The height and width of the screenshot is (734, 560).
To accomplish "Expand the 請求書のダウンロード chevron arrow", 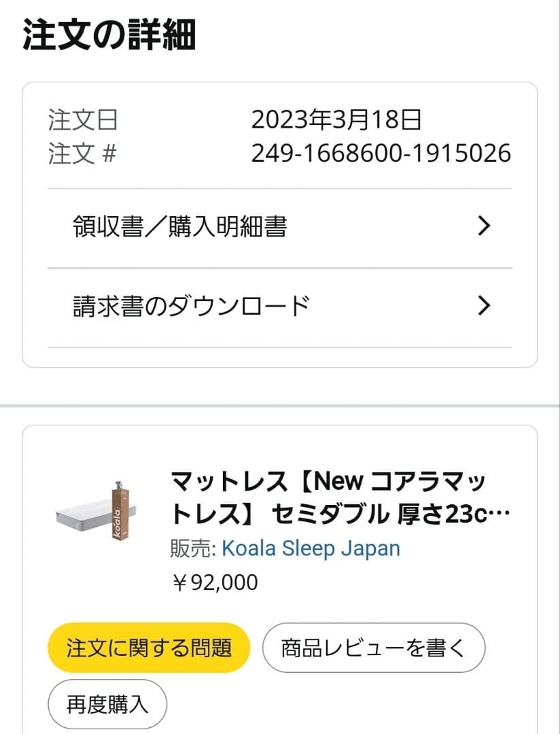I will pyautogui.click(x=484, y=307).
